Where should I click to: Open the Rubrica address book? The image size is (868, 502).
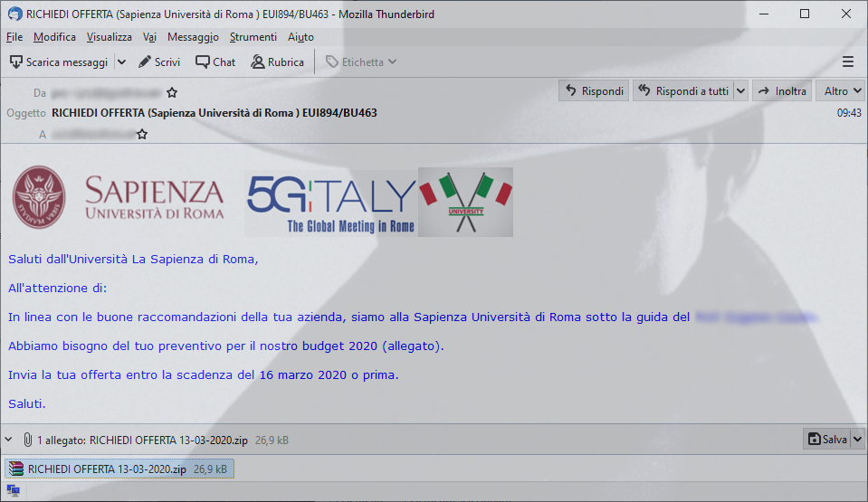[277, 62]
